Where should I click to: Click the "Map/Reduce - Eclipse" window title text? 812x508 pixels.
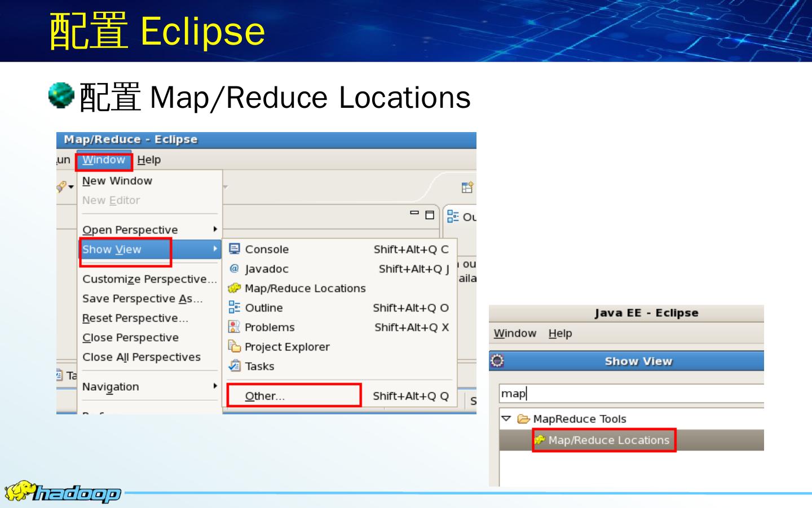[x=131, y=139]
